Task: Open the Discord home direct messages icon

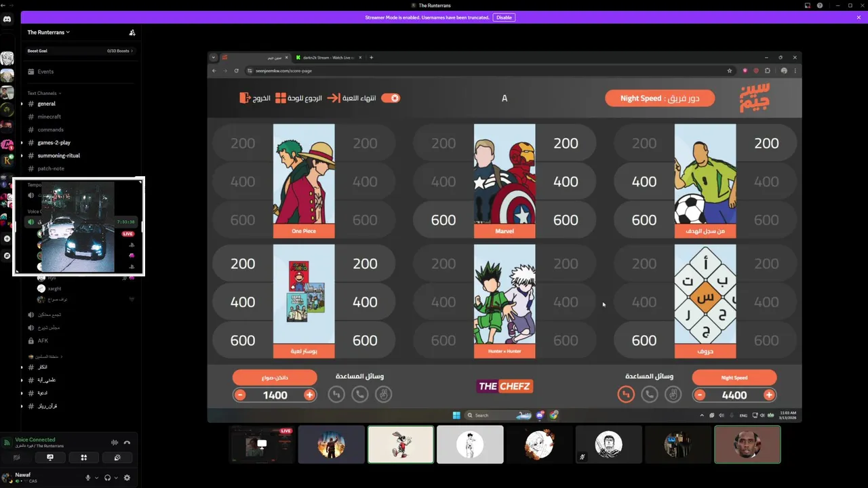Action: (x=7, y=20)
